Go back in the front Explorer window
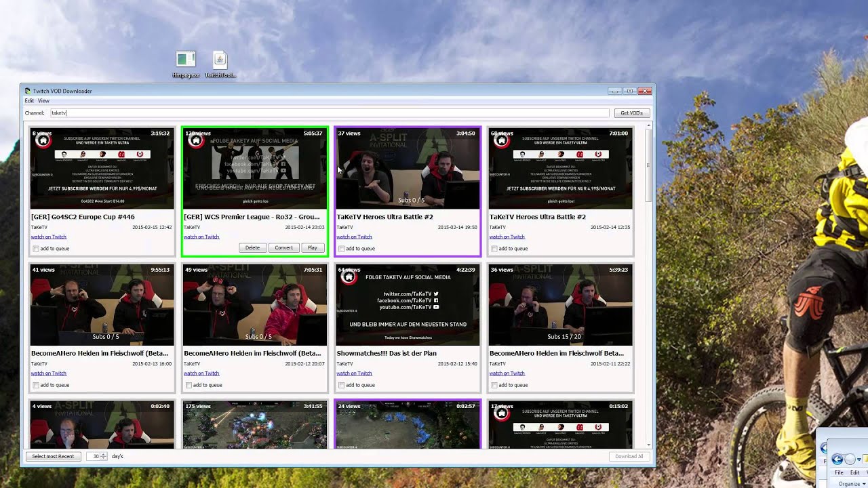This screenshot has height=488, width=868. pyautogui.click(x=837, y=460)
